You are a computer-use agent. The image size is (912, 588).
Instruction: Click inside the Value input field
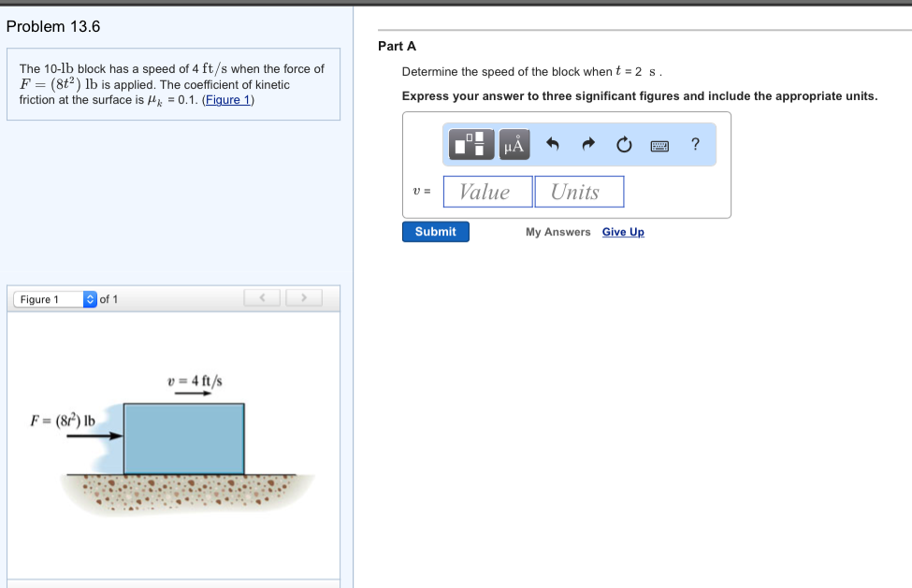(487, 191)
